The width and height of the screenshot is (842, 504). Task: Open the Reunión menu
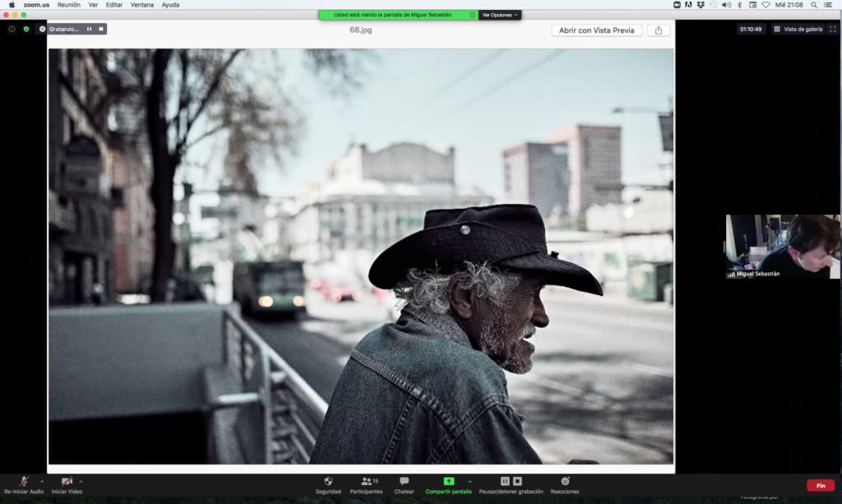pyautogui.click(x=68, y=5)
